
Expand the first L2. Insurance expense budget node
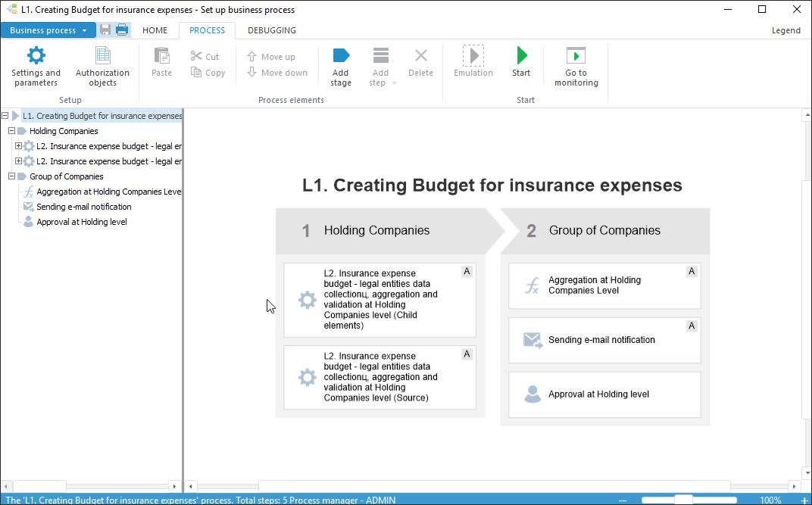[x=19, y=146]
